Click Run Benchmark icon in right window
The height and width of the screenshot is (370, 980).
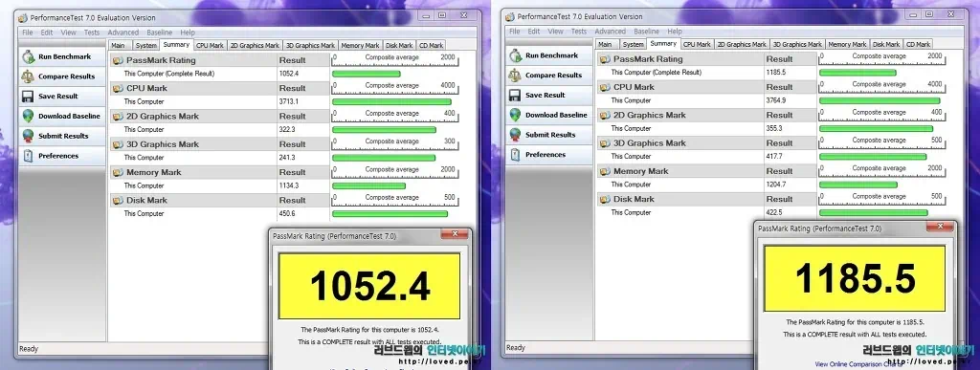tap(515, 55)
